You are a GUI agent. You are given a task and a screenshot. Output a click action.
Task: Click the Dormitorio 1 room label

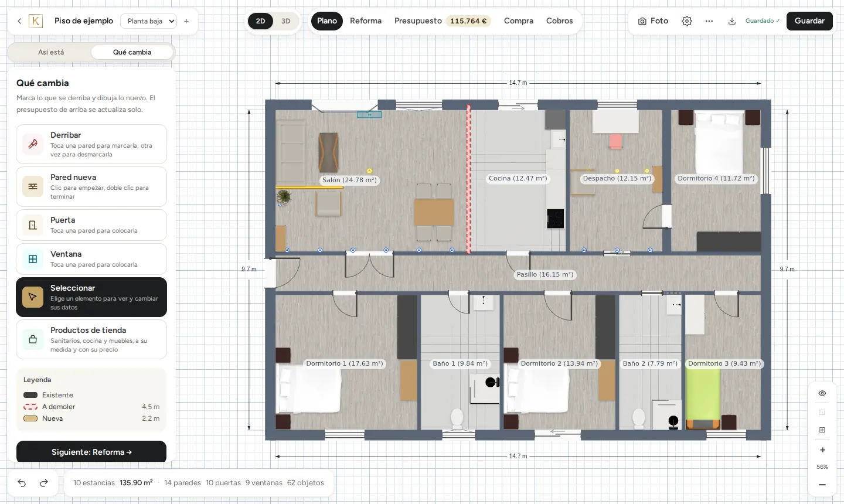pos(345,363)
